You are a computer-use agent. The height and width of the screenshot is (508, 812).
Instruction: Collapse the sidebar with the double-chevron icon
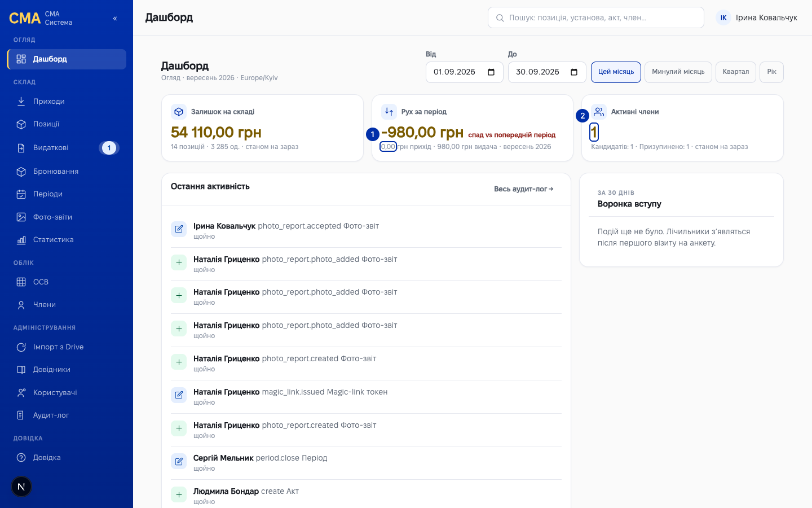click(x=115, y=19)
